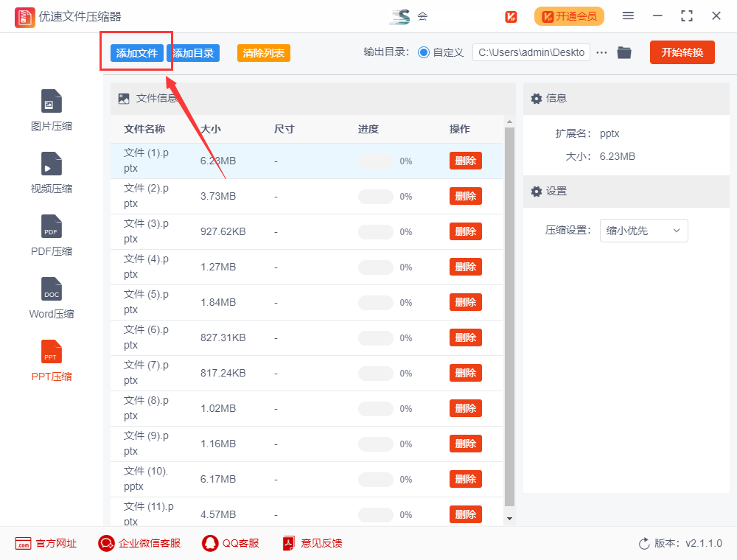The width and height of the screenshot is (737, 560).
Task: Select file name 文件 (3).pptx
Action: point(146,231)
